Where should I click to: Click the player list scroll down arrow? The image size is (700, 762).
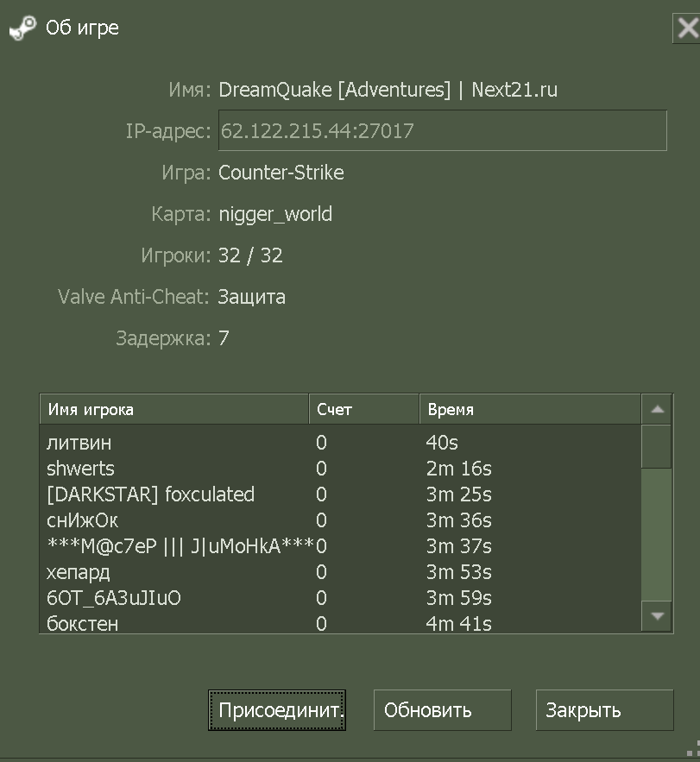tap(657, 616)
